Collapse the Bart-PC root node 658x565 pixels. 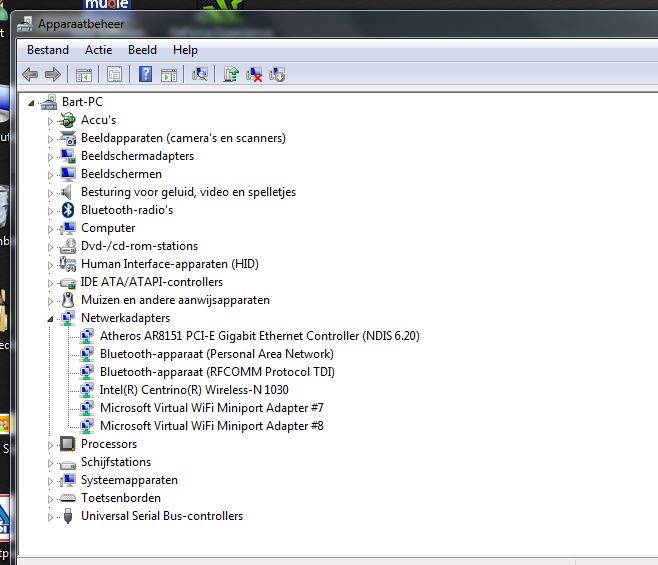pyautogui.click(x=31, y=103)
